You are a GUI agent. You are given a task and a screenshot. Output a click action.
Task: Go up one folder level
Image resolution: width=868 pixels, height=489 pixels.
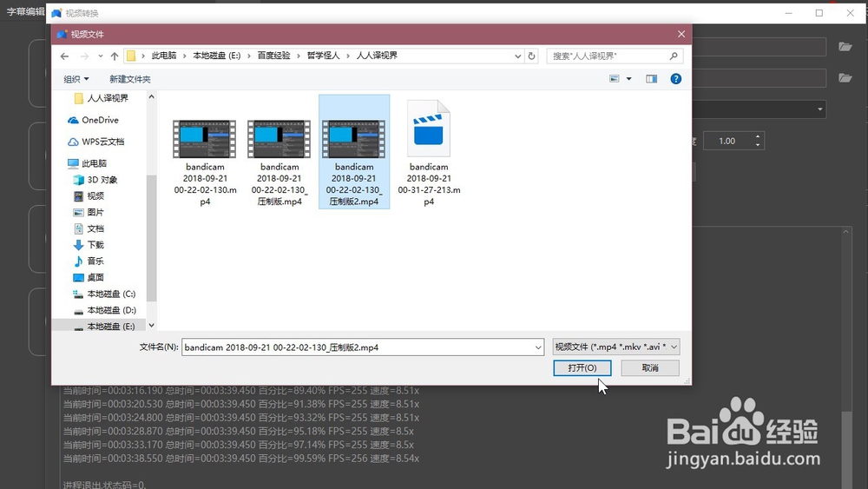tap(114, 56)
